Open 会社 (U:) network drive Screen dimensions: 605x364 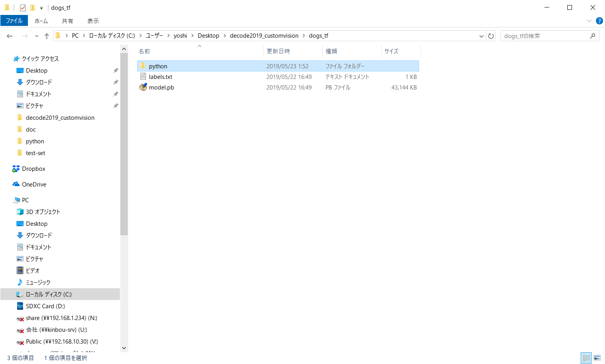point(57,330)
